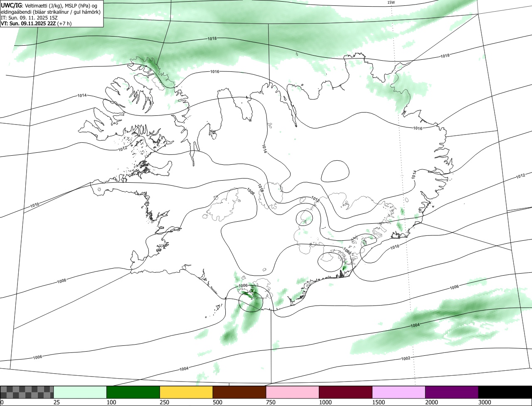Viewport: 532px width, 406px height.
Task: Click the legend value "1500"
Action: [378, 402]
